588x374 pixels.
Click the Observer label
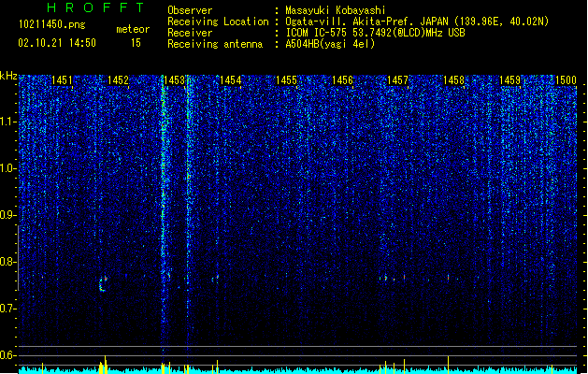coord(190,10)
